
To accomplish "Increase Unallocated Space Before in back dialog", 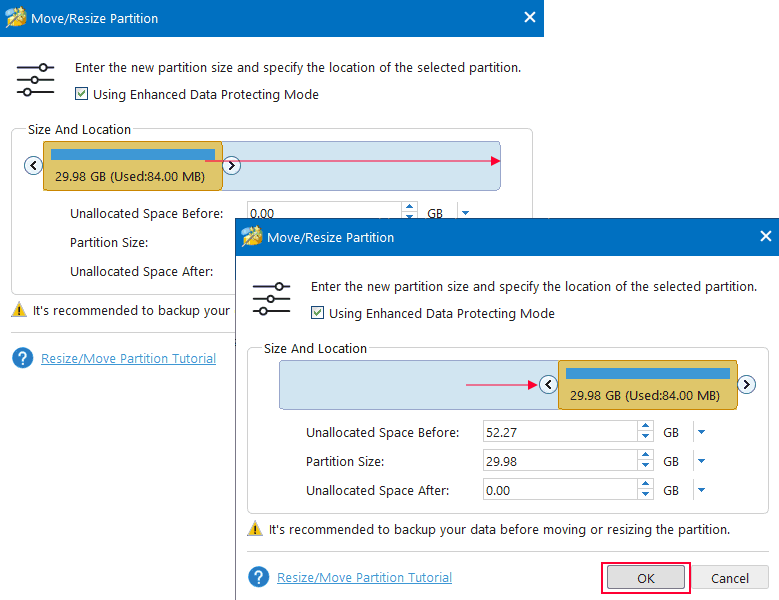I will (409, 207).
